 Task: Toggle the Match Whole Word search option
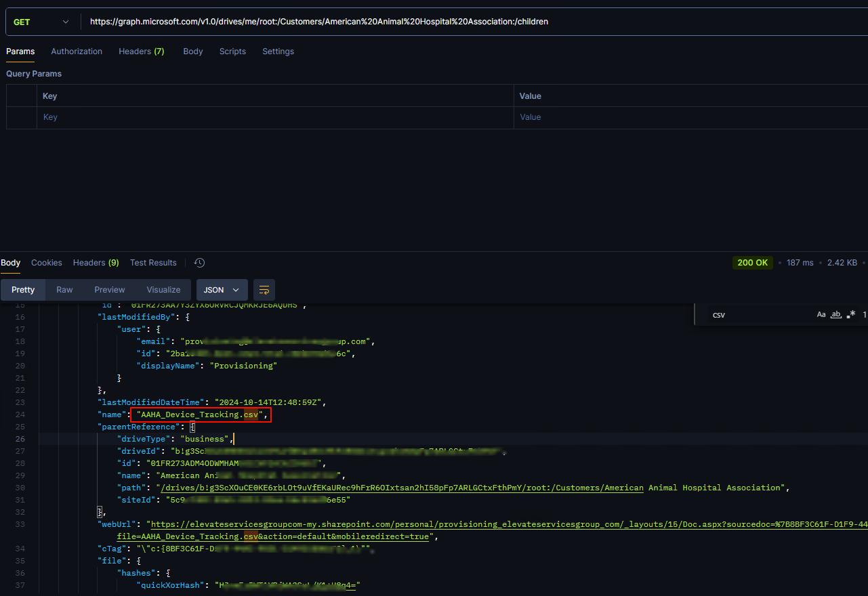click(836, 314)
